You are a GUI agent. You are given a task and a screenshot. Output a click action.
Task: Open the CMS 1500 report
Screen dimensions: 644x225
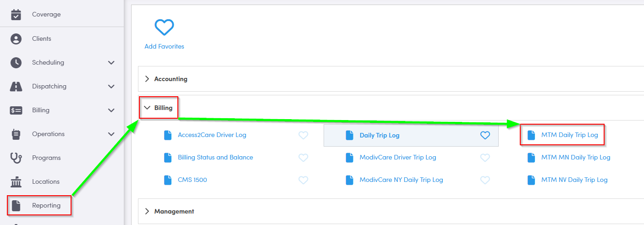[x=192, y=180]
